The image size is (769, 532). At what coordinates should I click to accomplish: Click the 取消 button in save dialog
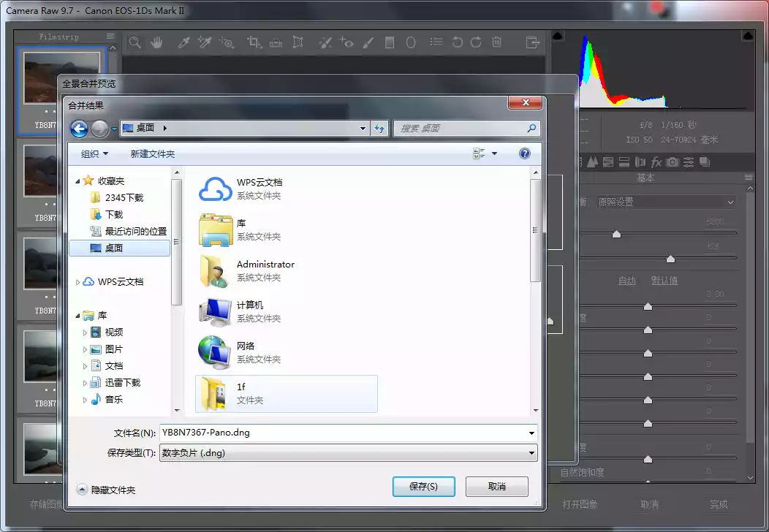496,487
